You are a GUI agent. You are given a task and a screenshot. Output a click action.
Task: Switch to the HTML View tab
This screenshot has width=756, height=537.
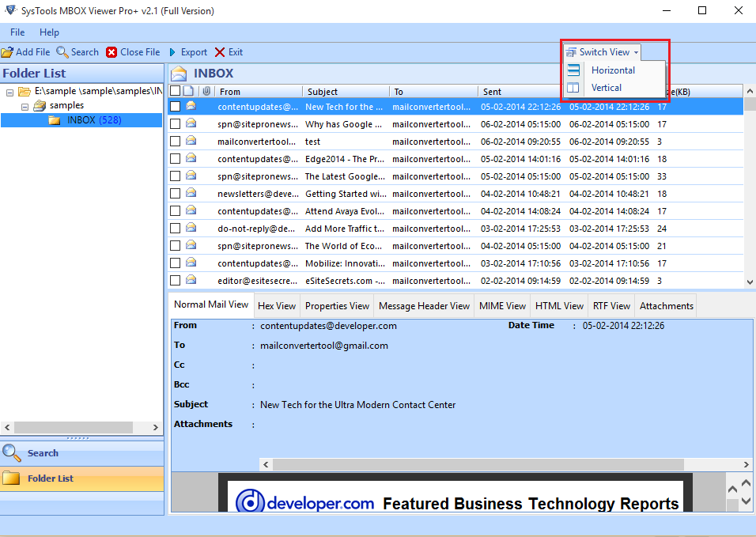tap(559, 305)
